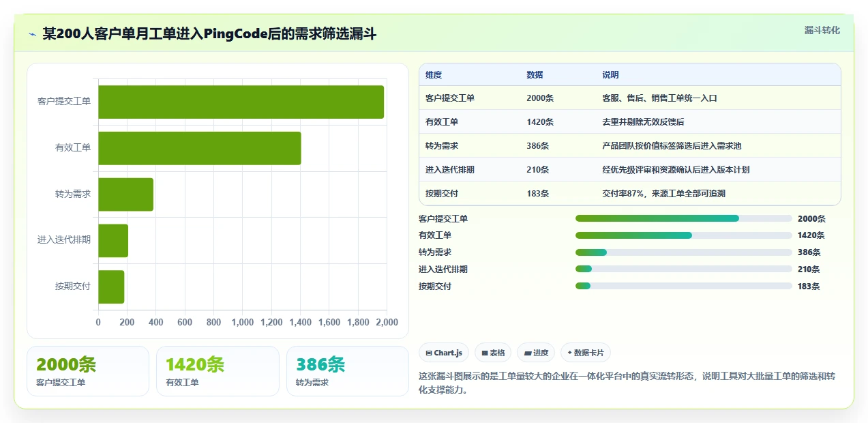Click the 表格 tag chip
868x423 pixels.
493,353
